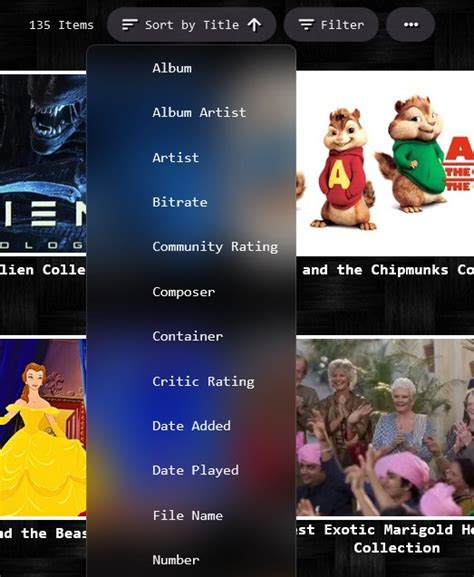The height and width of the screenshot is (577, 474).
Task: Sort by Album
Action: click(x=191, y=68)
